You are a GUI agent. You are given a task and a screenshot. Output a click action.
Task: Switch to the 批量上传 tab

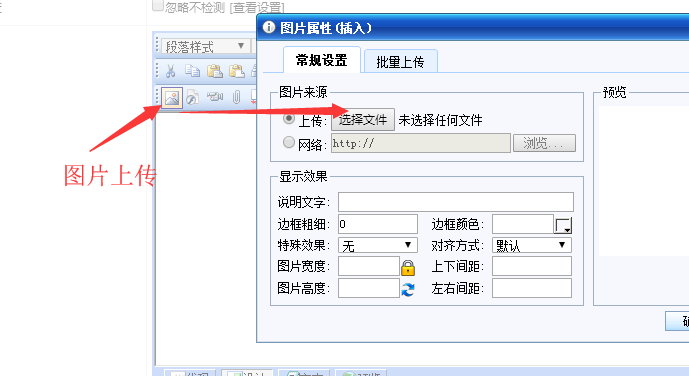coord(400,61)
